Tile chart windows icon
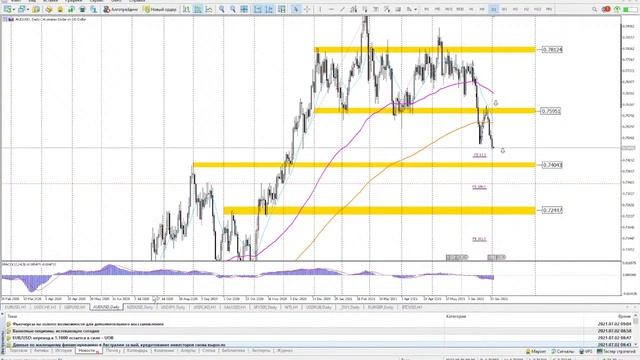 (x=244, y=9)
